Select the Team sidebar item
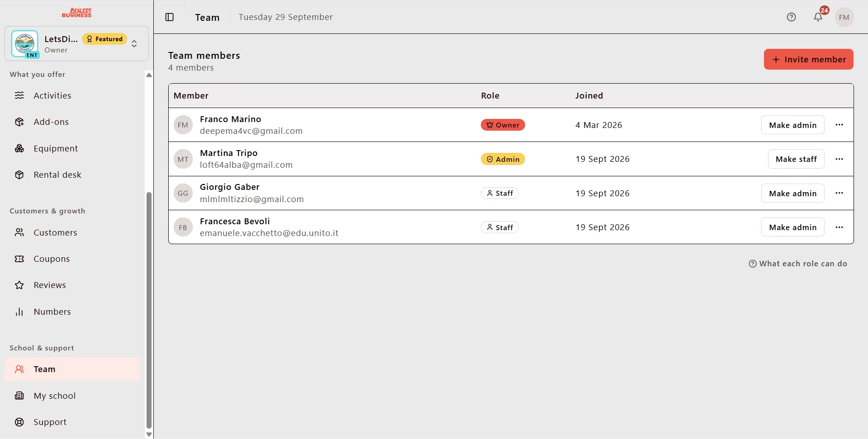This screenshot has height=439, width=868. [72, 369]
